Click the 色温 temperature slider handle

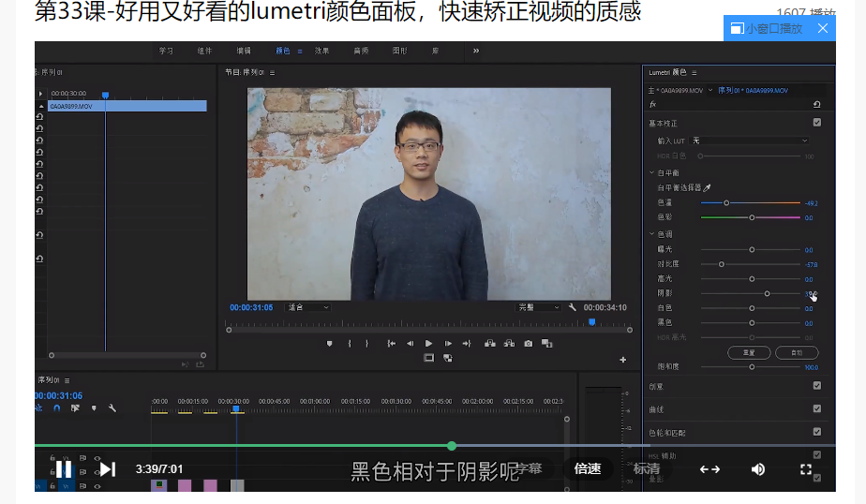[x=726, y=202]
